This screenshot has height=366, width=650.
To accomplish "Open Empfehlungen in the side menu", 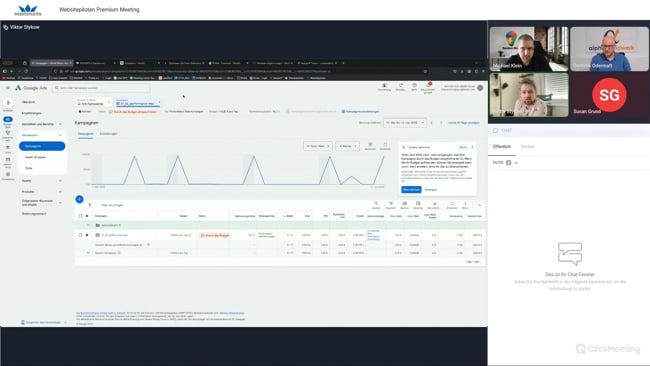I will 32,113.
